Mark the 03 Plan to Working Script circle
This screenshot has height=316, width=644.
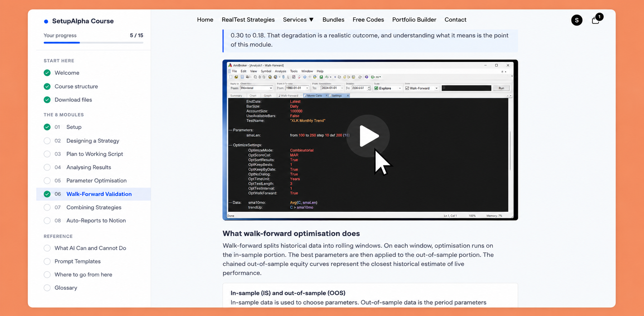47,154
